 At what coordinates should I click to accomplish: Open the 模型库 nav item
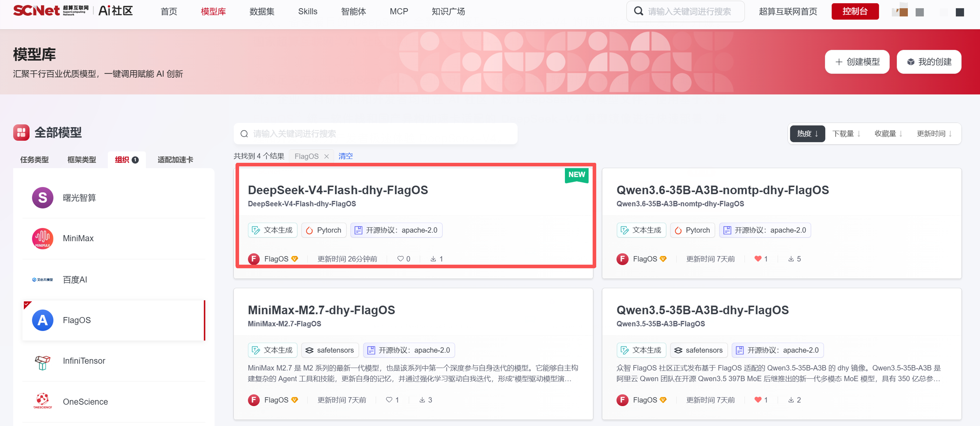coord(213,12)
